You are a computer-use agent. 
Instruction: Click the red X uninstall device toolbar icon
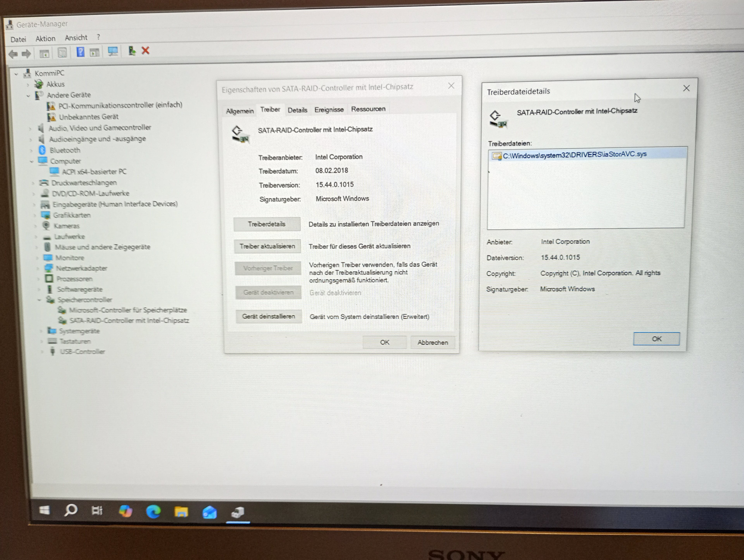pyautogui.click(x=145, y=51)
